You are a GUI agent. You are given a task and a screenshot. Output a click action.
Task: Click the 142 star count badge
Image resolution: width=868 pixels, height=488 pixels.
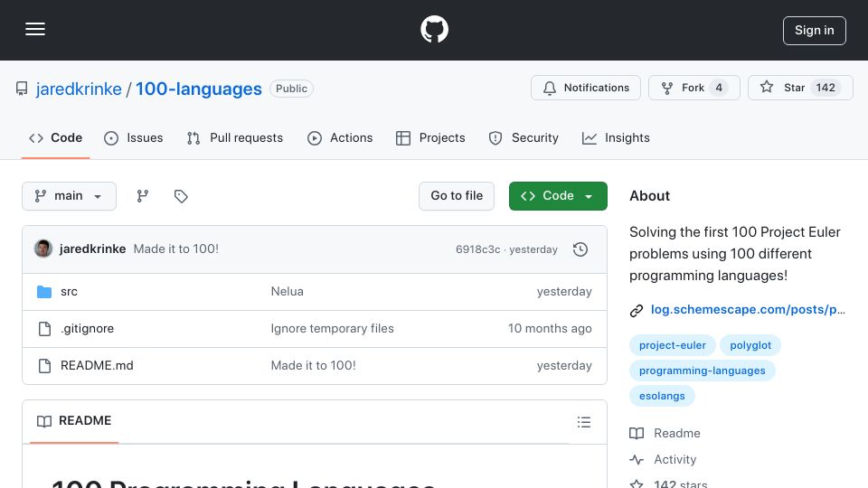tap(826, 88)
